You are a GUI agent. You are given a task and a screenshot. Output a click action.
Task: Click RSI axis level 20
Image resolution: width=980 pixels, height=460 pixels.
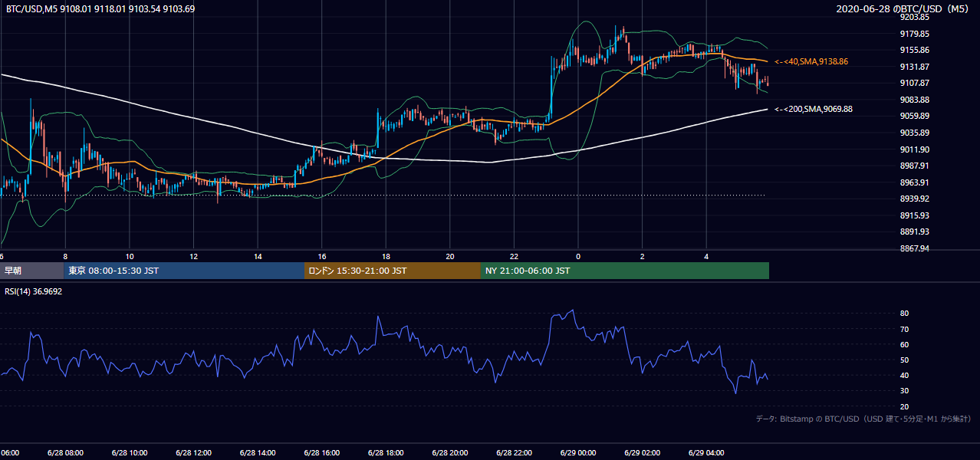click(x=905, y=406)
